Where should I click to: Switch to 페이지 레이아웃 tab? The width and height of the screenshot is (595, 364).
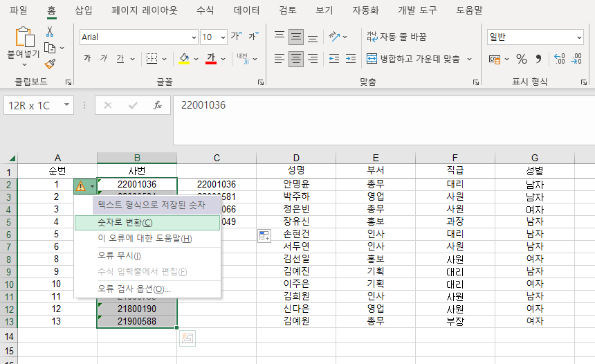(145, 10)
